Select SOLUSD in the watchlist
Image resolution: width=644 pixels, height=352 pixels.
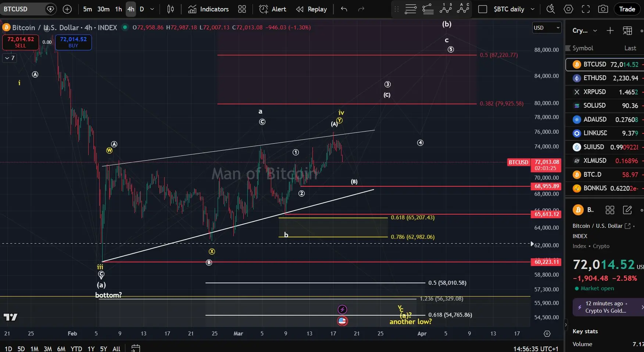click(x=605, y=105)
